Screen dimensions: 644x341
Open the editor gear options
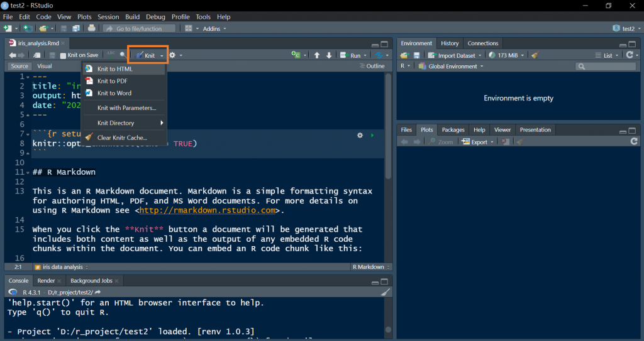(x=172, y=55)
